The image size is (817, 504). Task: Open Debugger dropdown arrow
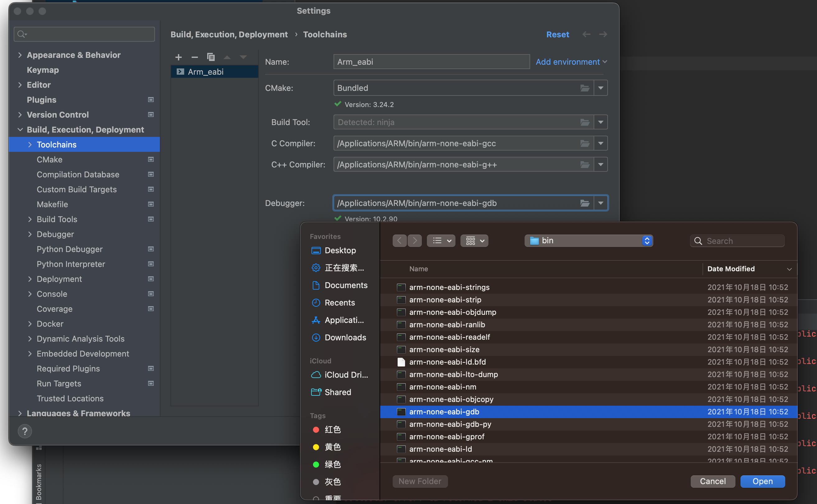(601, 203)
